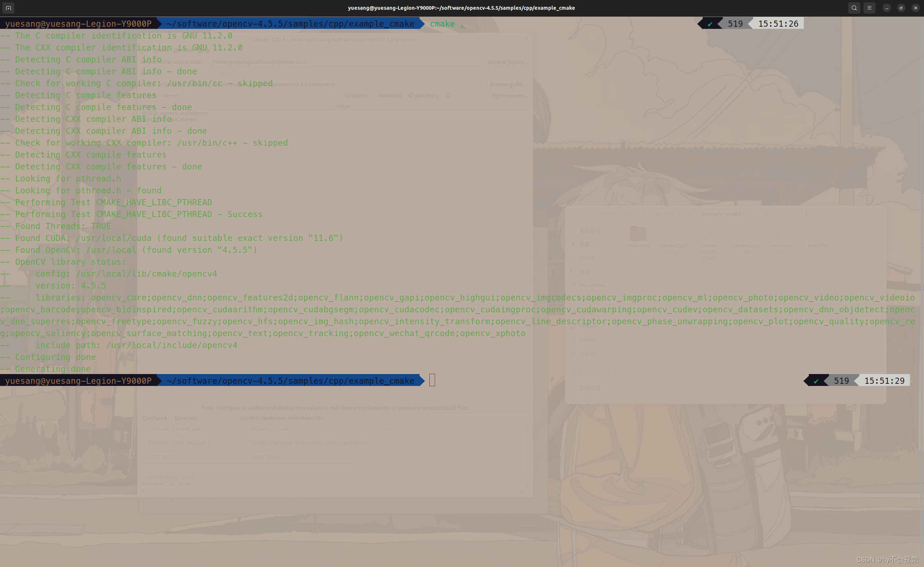Open the file manager view options chevron
Screen dimensions: 924x567
(x=818, y=214)
